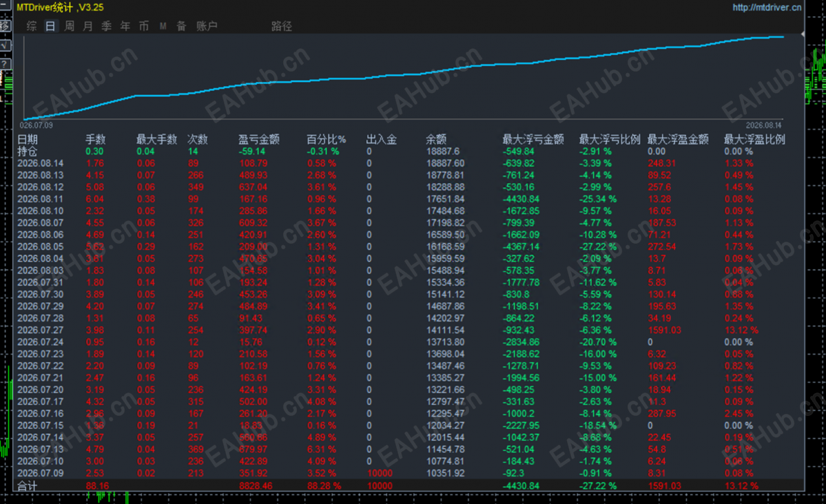This screenshot has height=504, width=826.
Task: Click the ? help button on left edge
Action: (x=4, y=64)
